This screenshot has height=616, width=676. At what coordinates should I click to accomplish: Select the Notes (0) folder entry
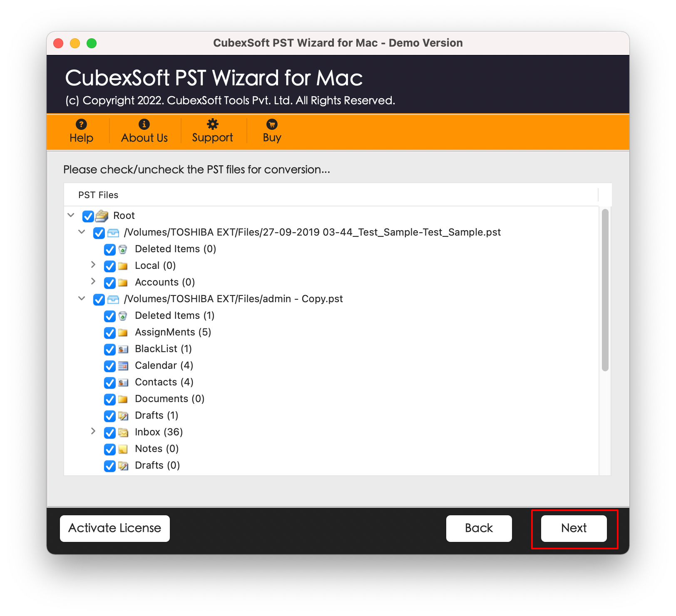click(x=157, y=449)
